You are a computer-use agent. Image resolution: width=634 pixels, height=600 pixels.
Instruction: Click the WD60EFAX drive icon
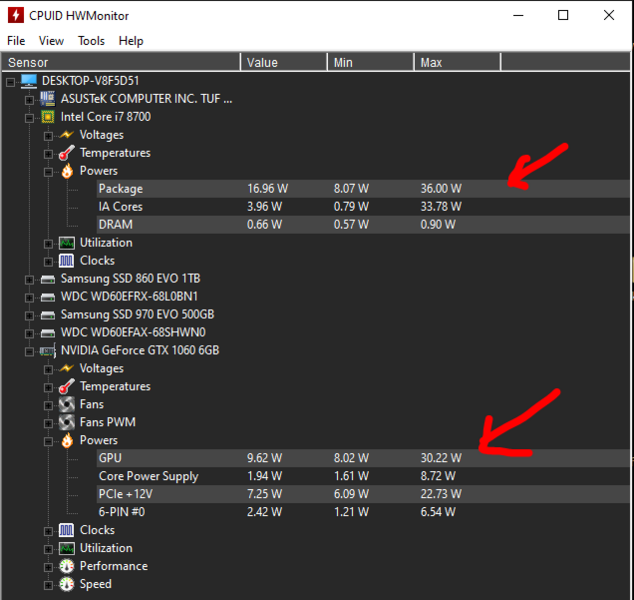click(48, 333)
